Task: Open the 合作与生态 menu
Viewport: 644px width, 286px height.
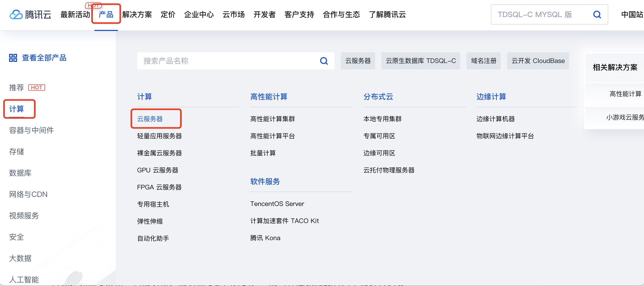Action: tap(341, 14)
